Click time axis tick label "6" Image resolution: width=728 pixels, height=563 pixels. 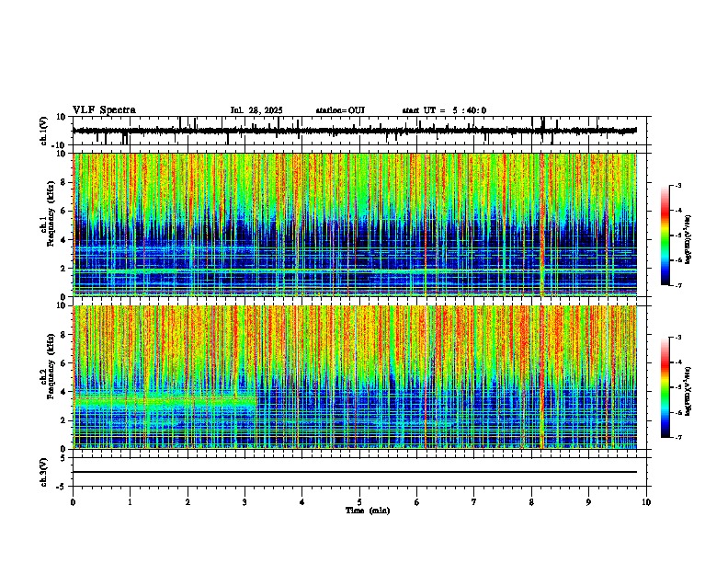pos(416,502)
